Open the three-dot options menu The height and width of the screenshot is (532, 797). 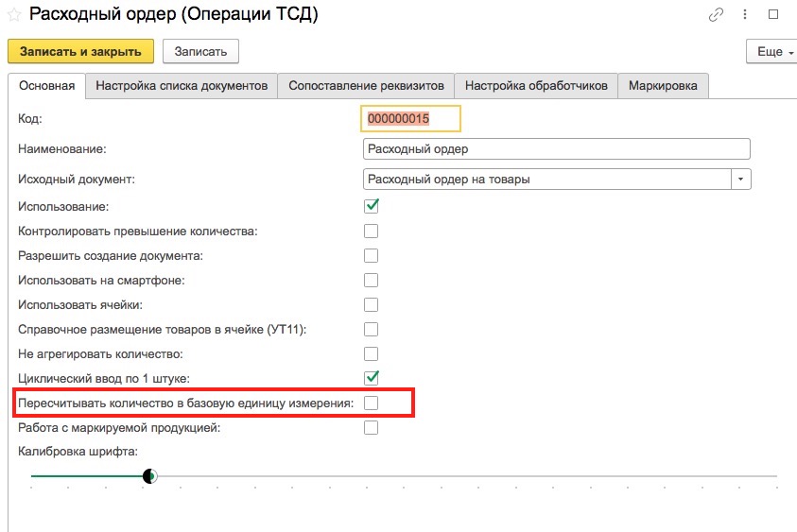(x=745, y=15)
